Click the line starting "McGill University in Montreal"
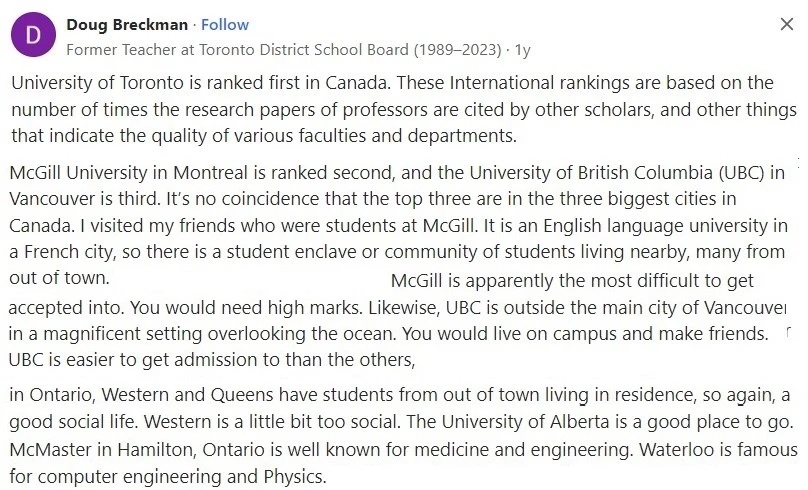Viewport: 808px width, 490px height. pos(397,173)
